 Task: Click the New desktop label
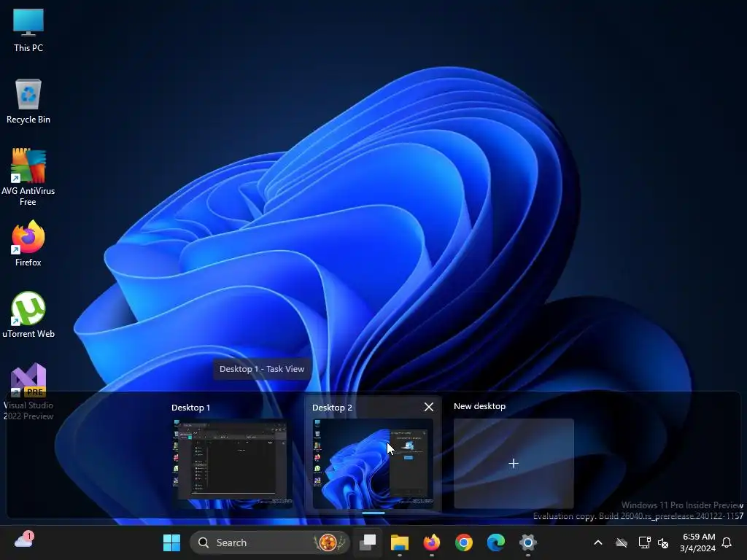(479, 406)
